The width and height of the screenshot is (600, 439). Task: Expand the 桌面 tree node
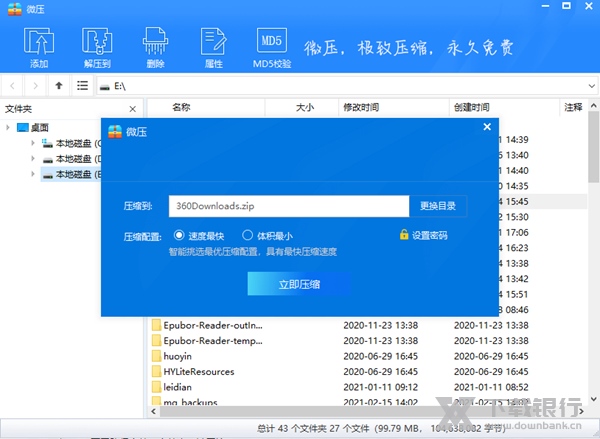click(x=9, y=128)
